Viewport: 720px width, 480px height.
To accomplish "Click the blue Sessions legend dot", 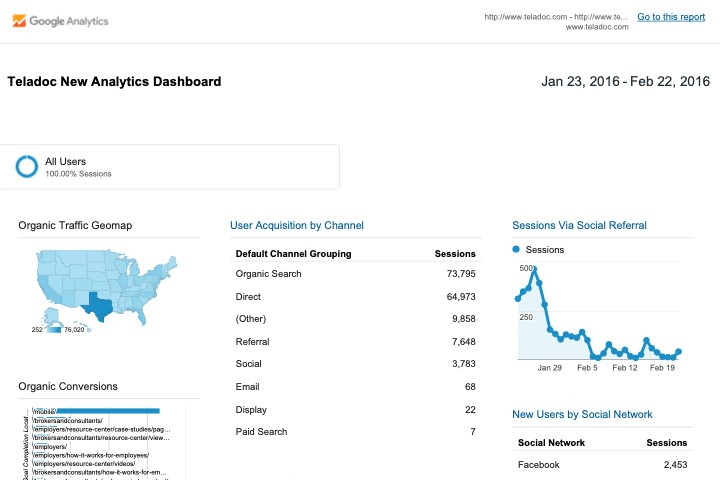I will 516,249.
